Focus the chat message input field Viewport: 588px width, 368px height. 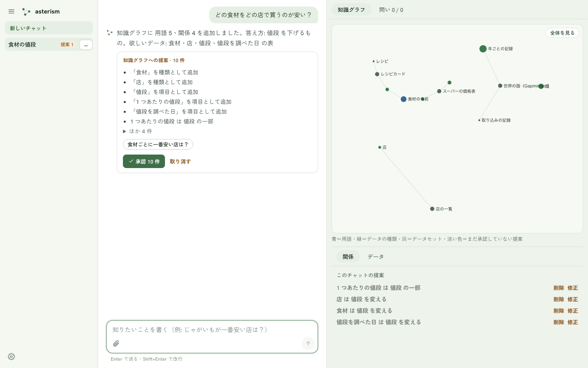(212, 330)
